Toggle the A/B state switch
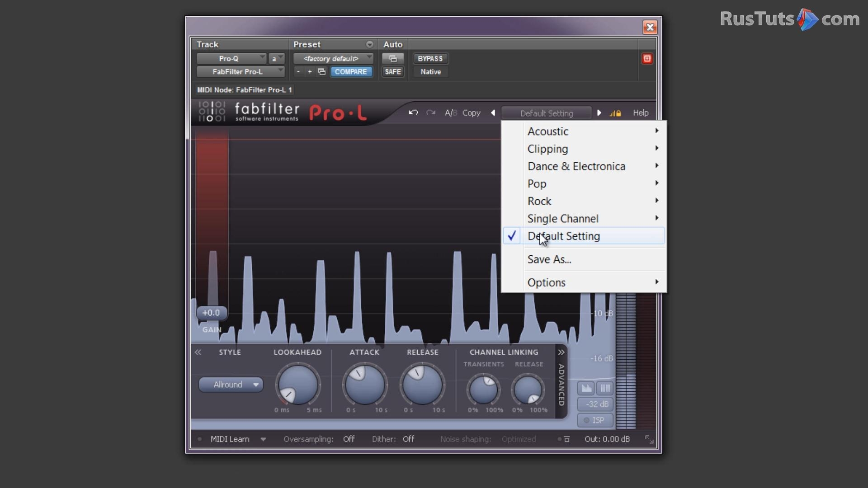This screenshot has height=488, width=868. point(451,113)
